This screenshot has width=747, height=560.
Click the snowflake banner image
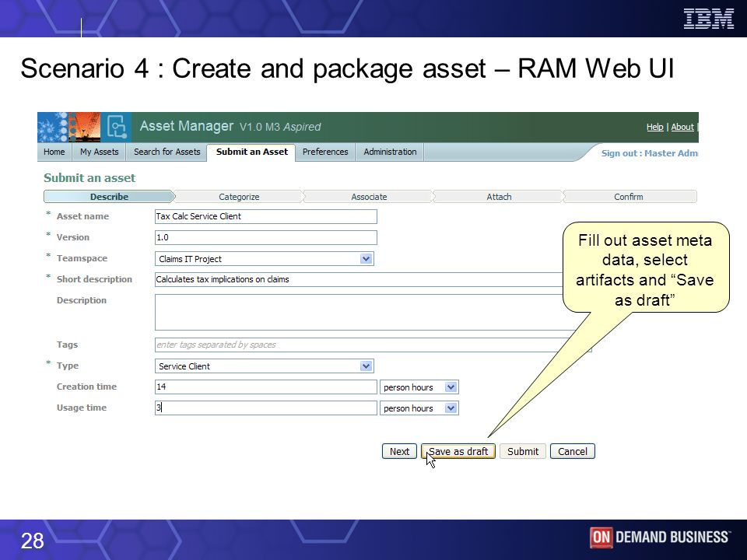click(54, 127)
